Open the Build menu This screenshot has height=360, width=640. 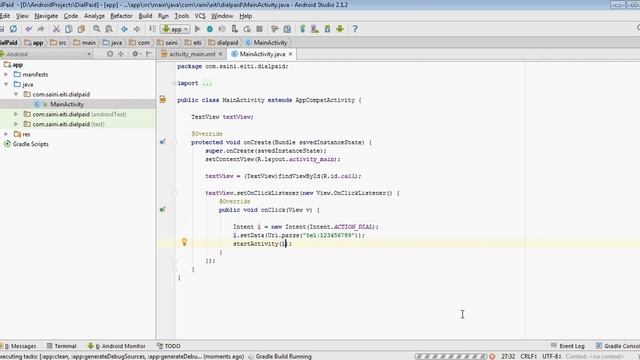pos(145,16)
